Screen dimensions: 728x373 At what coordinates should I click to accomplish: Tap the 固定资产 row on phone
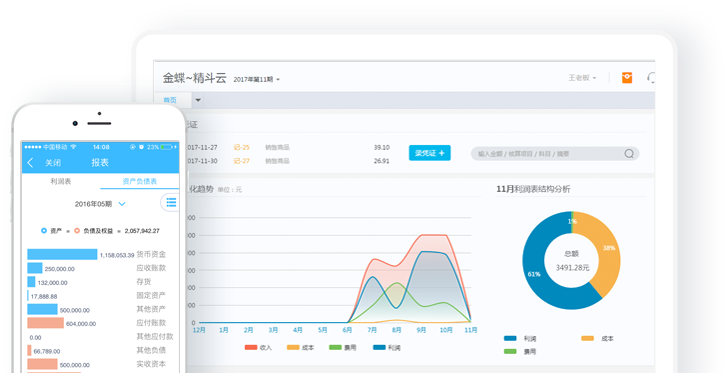pos(97,296)
